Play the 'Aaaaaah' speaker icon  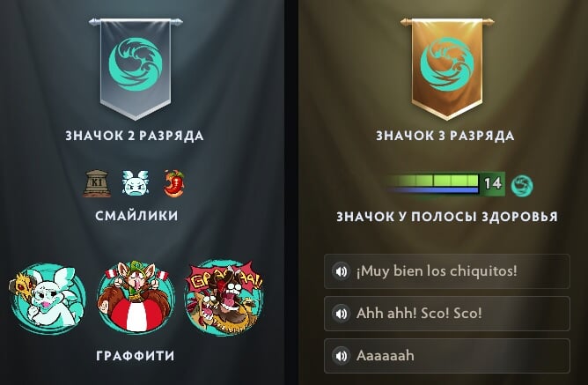coord(341,356)
